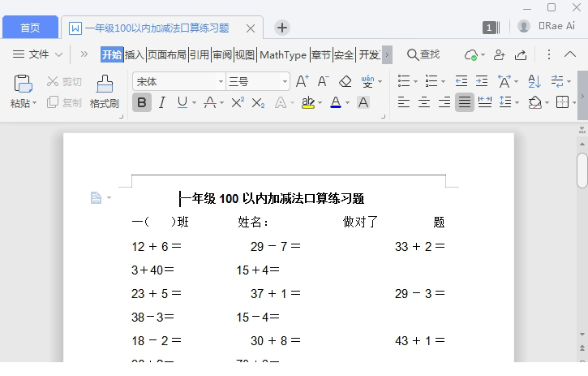The width and height of the screenshot is (588, 376).
Task: Open the 审阅 tab
Action: tap(222, 55)
